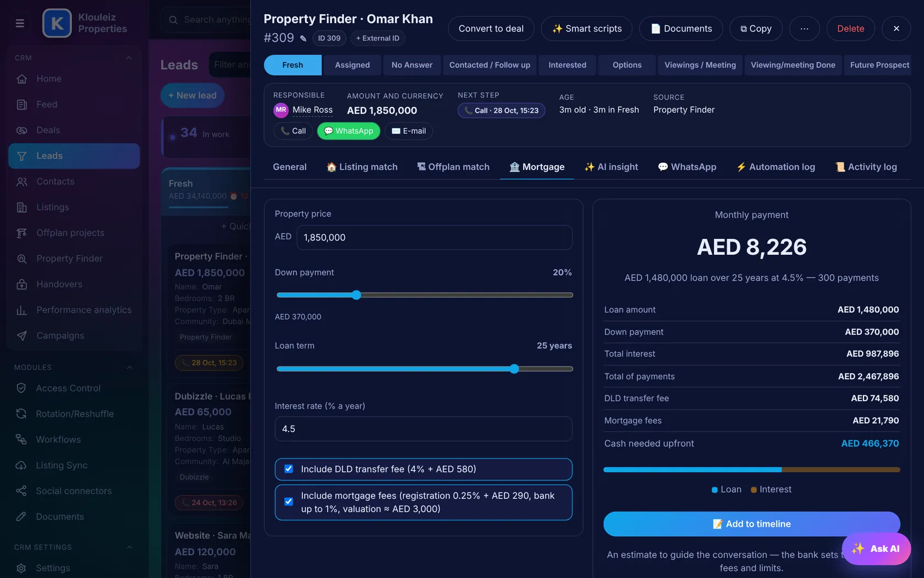Viewport: 924px width, 578px height.
Task: Open the hamburger sidebar menu
Action: 20,23
